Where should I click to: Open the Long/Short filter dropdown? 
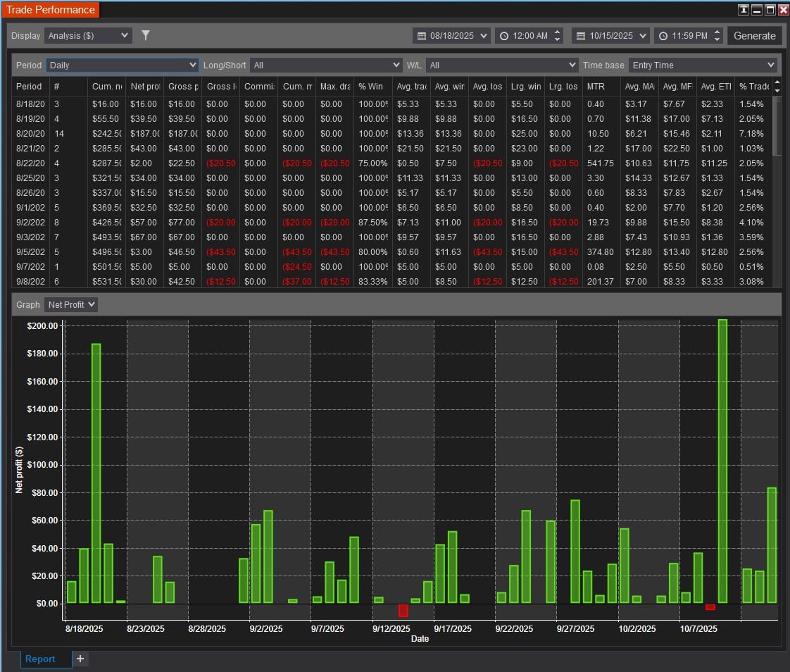point(326,65)
